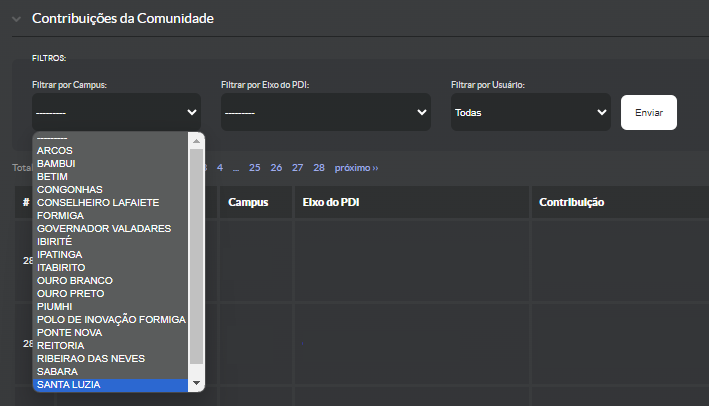Choose BAMBUI campus option
This screenshot has width=709, height=406.
pos(57,163)
